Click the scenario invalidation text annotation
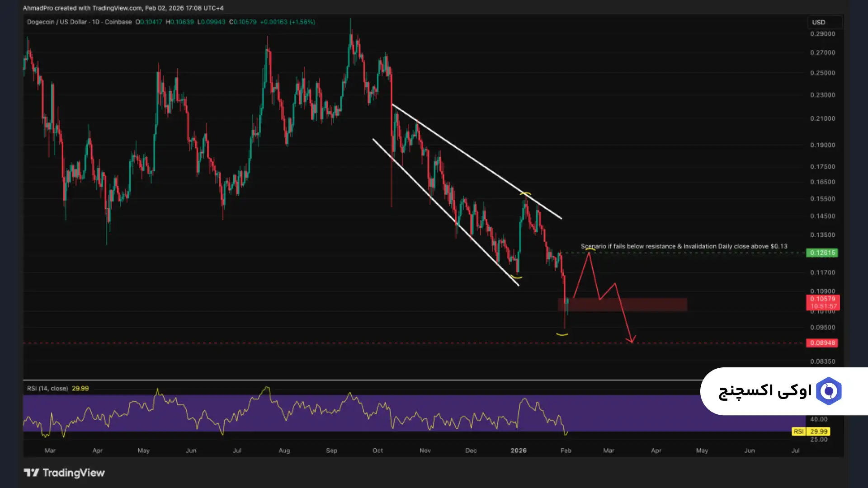Viewport: 868px width, 488px height. click(684, 246)
